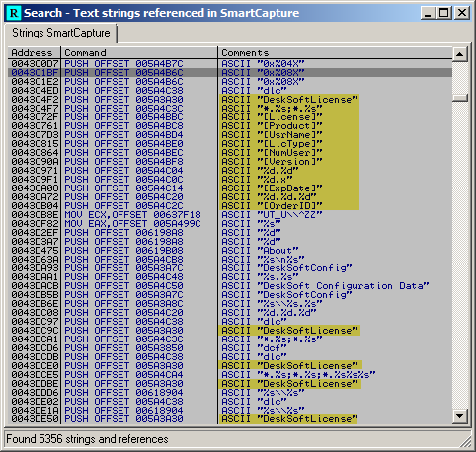
Task: Select the Strings SmartCapture tab
Action: (x=61, y=33)
